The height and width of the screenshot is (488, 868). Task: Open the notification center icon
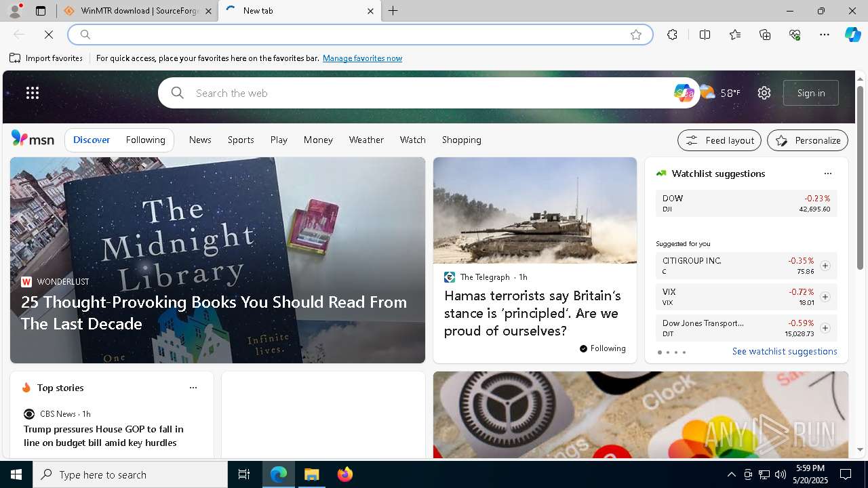point(846,474)
